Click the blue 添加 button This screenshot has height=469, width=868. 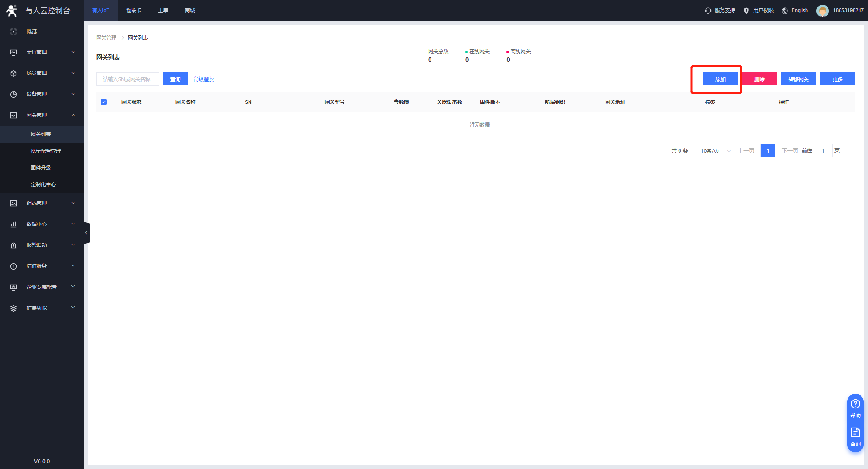[x=720, y=79]
